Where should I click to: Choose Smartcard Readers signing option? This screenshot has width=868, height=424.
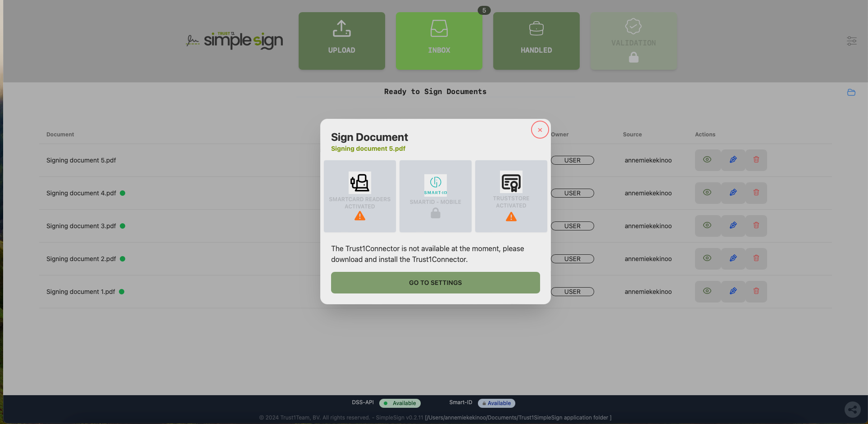click(x=360, y=196)
